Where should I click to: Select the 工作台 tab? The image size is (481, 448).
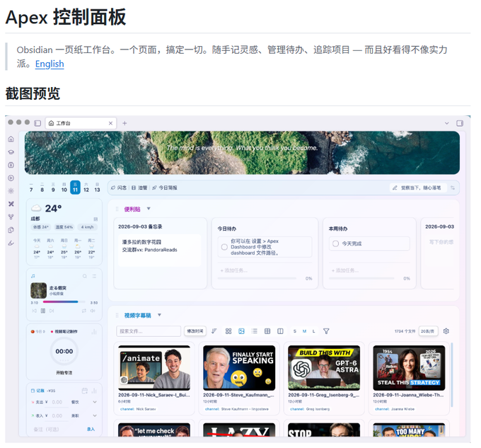[81, 123]
